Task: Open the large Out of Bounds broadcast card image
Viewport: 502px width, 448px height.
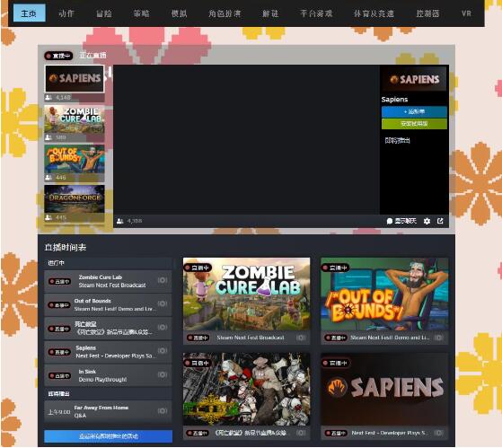Action: click(384, 294)
